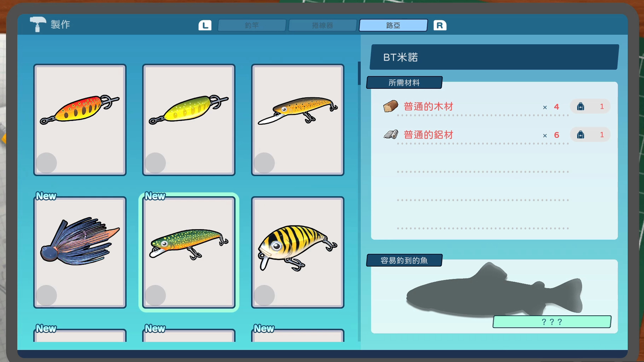The image size is (644, 362).
Task: Click the BT米諾 lure title
Action: 400,57
